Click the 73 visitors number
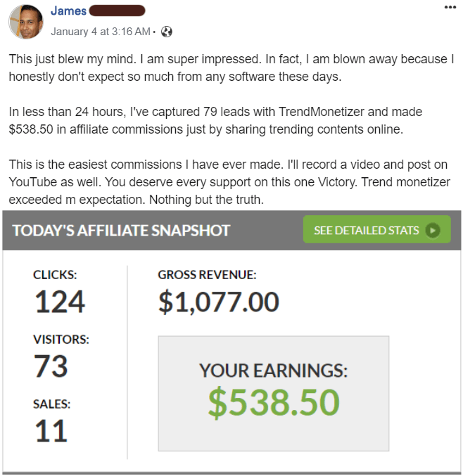The image size is (463, 476). tap(51, 366)
